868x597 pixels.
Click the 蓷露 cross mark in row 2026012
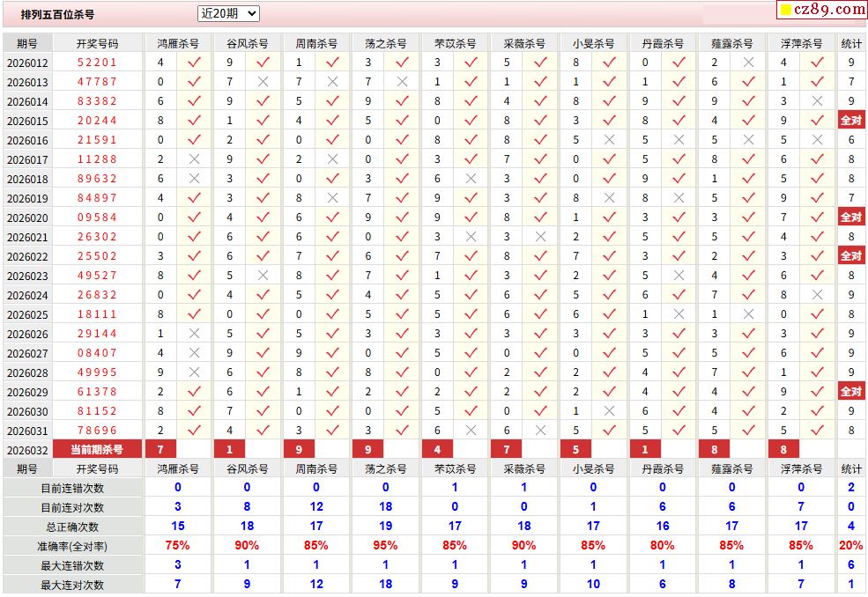[748, 63]
